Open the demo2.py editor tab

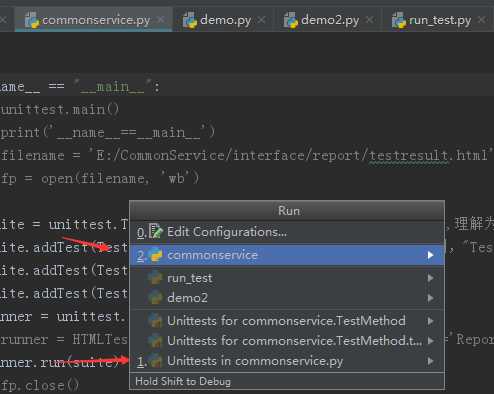click(328, 20)
